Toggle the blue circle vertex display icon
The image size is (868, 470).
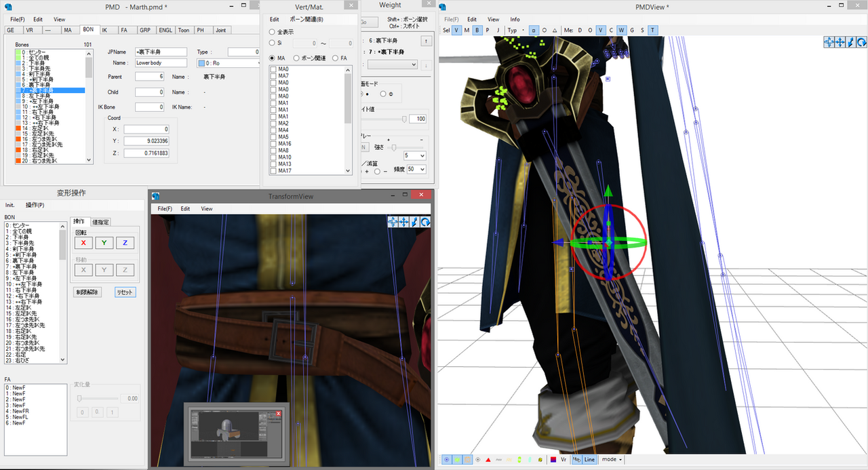(446, 460)
